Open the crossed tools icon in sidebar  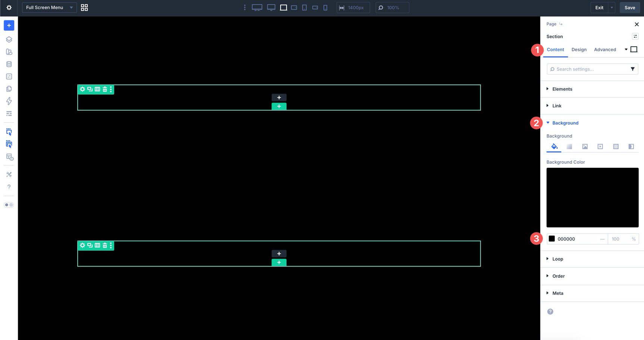[9, 174]
